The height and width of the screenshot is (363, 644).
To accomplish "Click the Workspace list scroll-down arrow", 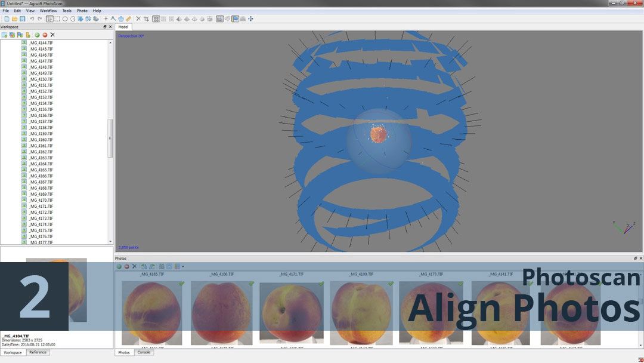I will 110,242.
